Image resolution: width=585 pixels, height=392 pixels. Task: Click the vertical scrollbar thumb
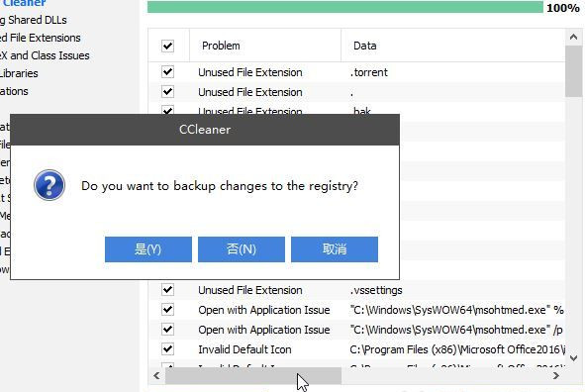click(x=573, y=71)
